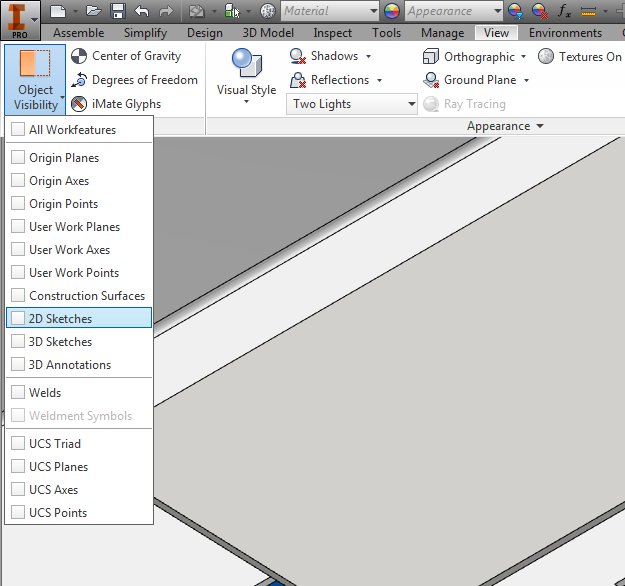Expand the Ground Plane options arrow
The width and height of the screenshot is (625, 586).
526,81
